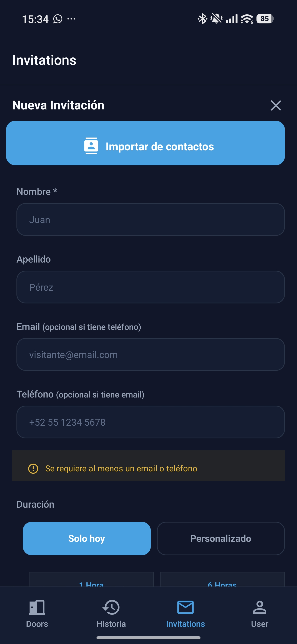Choose the 1 Hora duration
This screenshot has width=297, height=644.
tap(91, 581)
